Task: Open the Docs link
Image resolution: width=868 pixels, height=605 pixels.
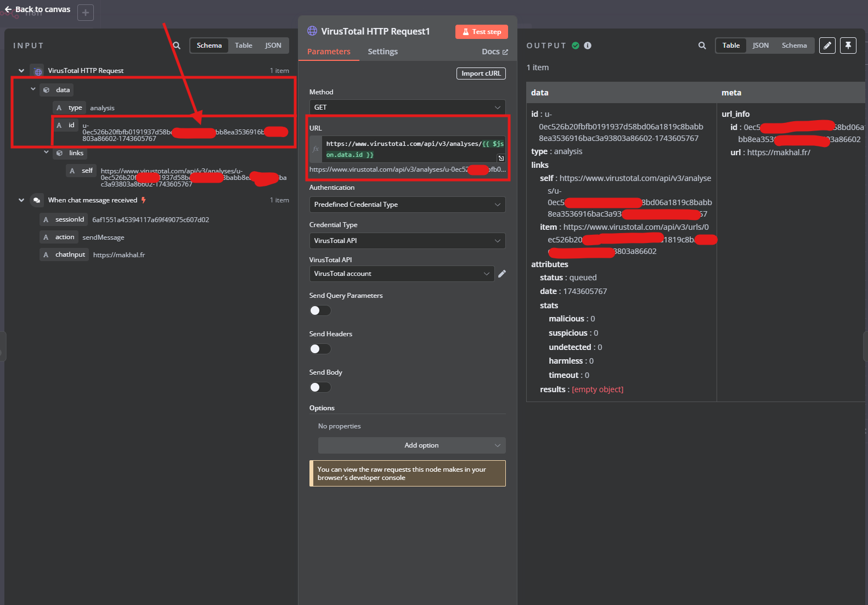Action: pos(495,52)
